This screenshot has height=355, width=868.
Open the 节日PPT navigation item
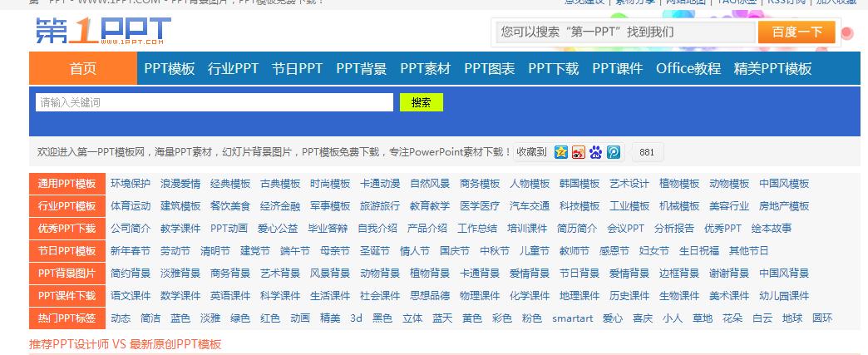pos(298,69)
